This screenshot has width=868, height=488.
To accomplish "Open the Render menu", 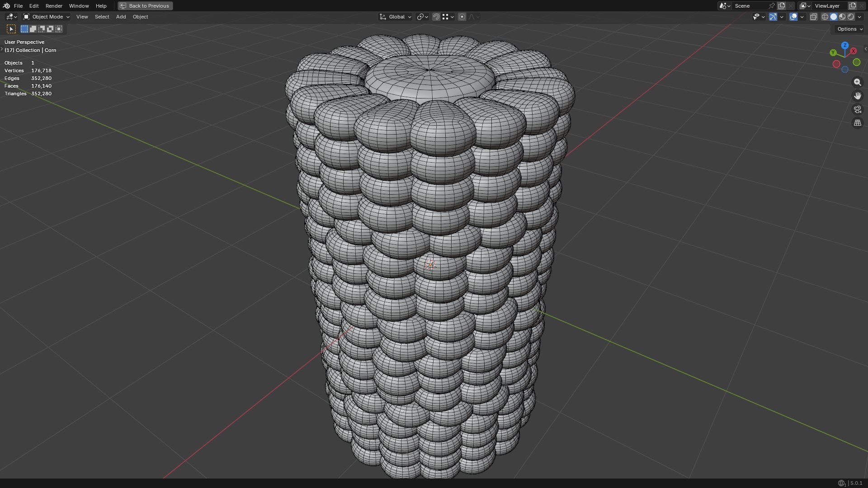I will [54, 6].
